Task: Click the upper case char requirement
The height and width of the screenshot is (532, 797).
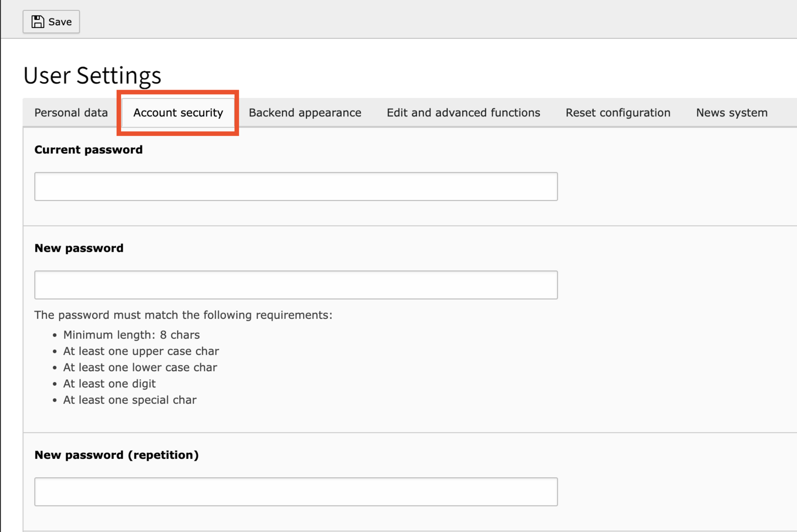Action: tap(141, 351)
